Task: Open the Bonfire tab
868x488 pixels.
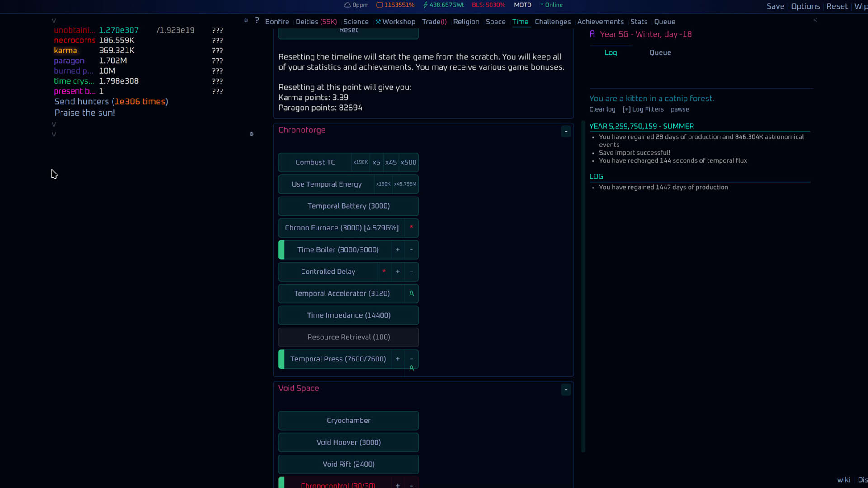Action: (x=277, y=22)
